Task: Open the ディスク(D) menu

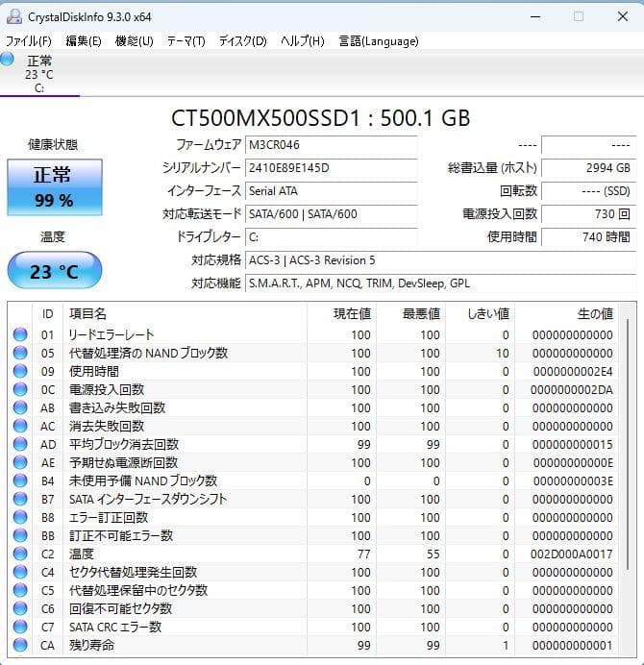Action: [x=242, y=41]
